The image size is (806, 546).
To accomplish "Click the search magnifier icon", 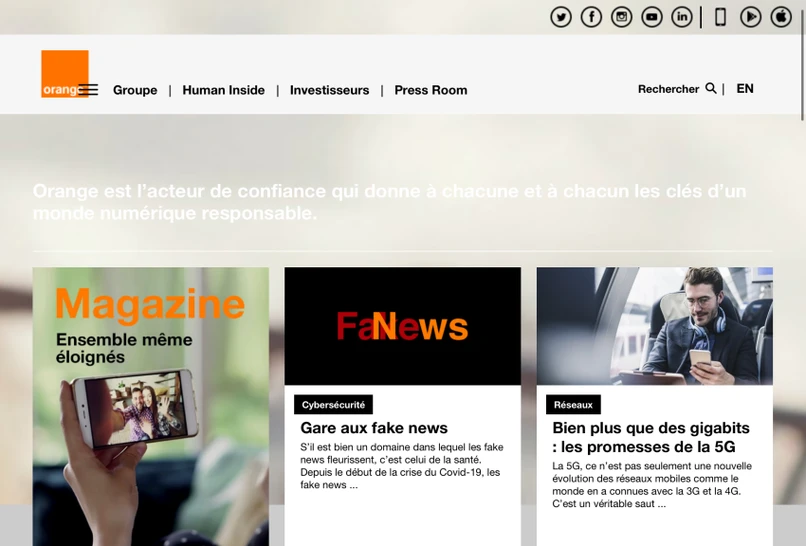I will pos(711,88).
